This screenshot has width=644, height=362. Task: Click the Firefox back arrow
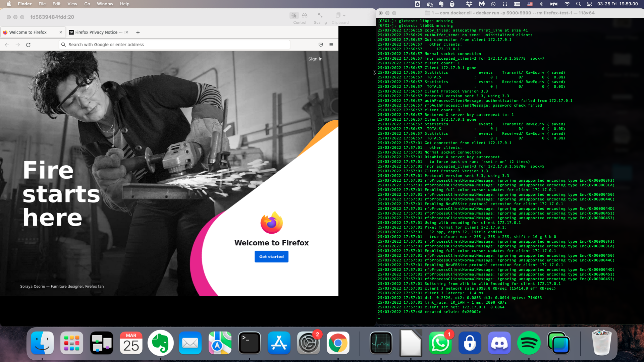(x=7, y=45)
